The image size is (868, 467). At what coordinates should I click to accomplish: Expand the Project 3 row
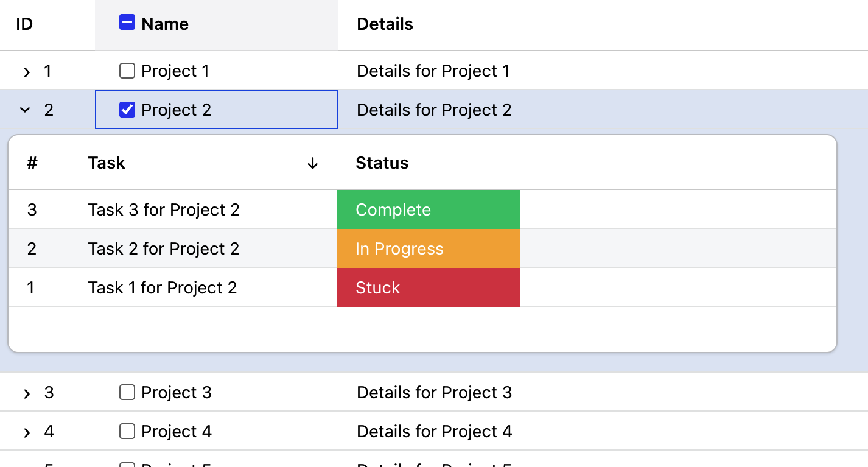pos(26,393)
